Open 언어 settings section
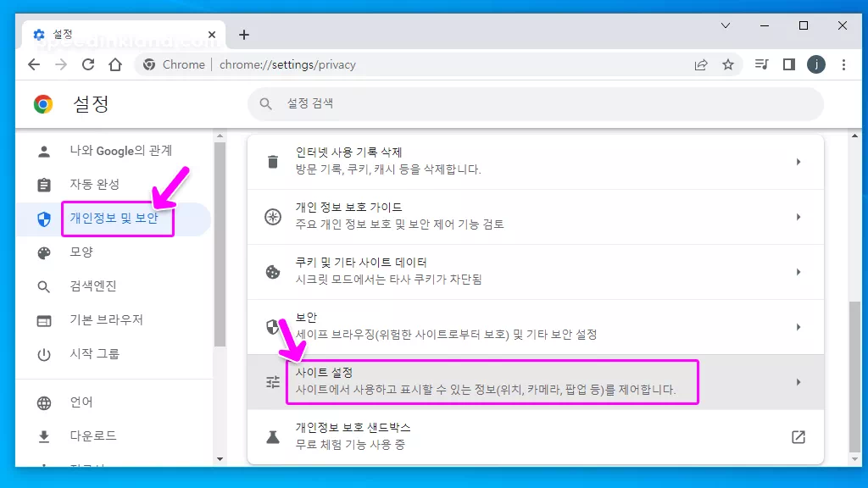Screen dimensions: 868x488 (x=114, y=402)
